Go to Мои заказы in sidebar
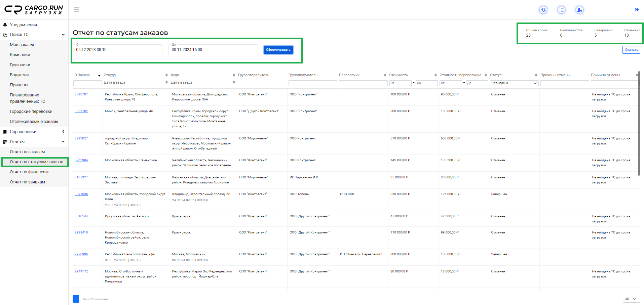Image resolution: width=644 pixels, height=305 pixels. pos(22,45)
